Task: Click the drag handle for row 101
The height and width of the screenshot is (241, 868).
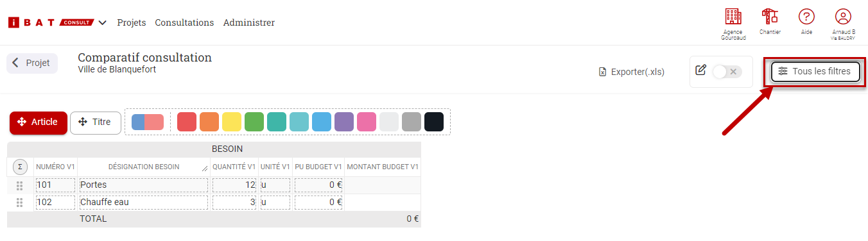Action: (x=19, y=185)
